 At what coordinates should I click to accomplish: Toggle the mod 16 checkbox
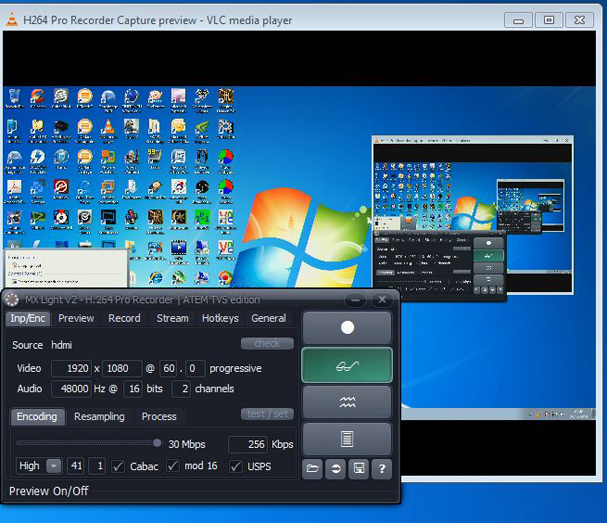coord(173,466)
